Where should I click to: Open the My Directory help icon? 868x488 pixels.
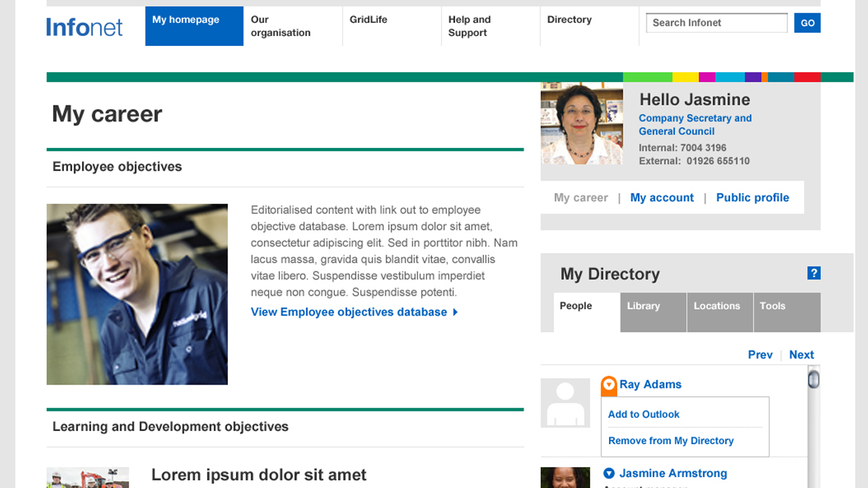click(814, 274)
